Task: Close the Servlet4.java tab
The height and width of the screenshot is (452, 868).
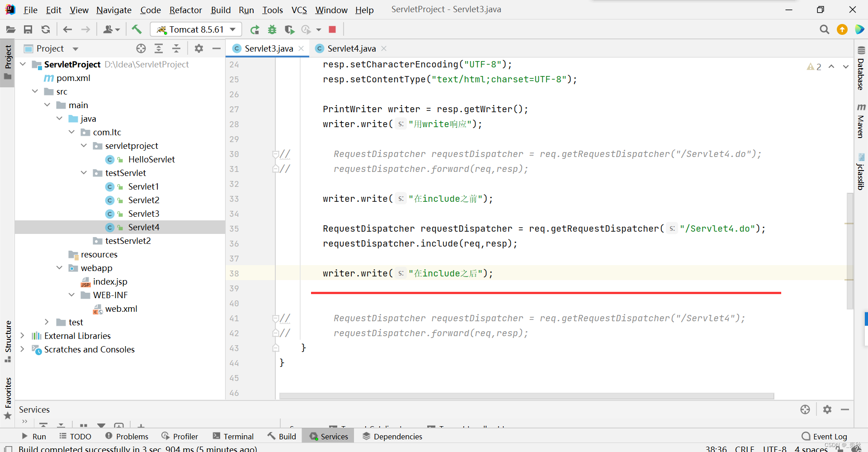Action: point(384,48)
